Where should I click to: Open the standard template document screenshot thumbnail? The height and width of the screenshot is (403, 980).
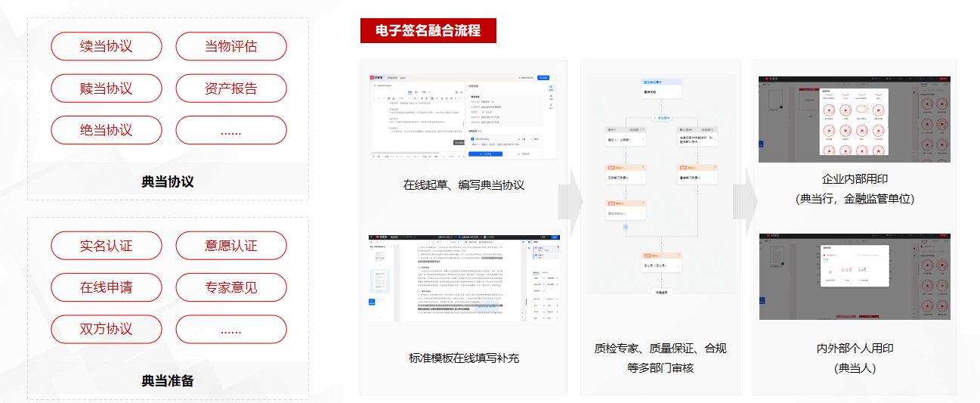click(x=463, y=278)
